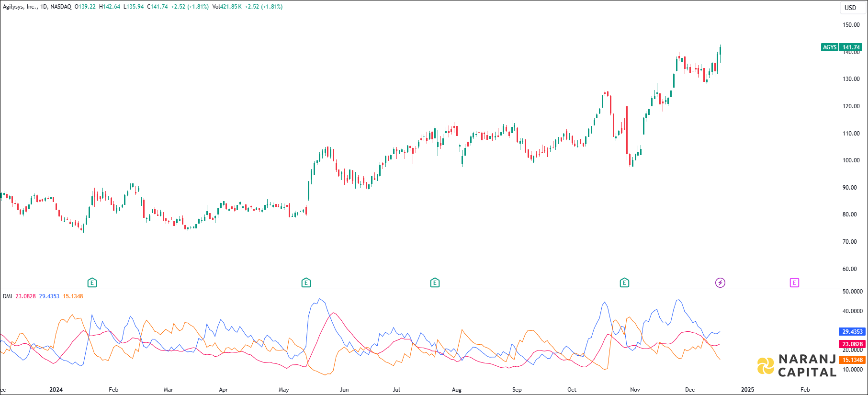Click the pink 23.0828 axis value tag
The width and height of the screenshot is (868, 395).
[852, 344]
